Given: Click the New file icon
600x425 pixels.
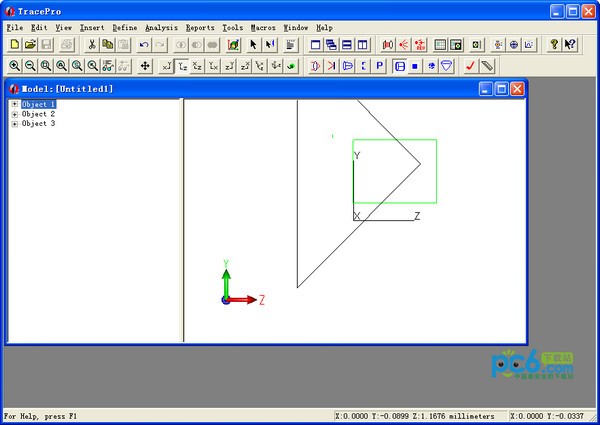Looking at the screenshot, I should [14, 45].
